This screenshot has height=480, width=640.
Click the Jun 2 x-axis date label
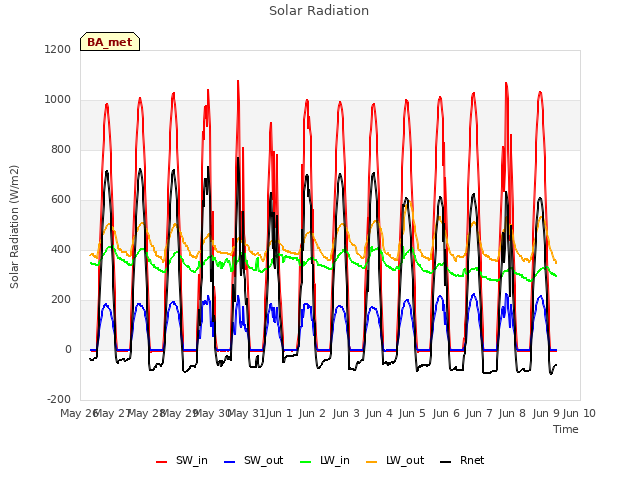coord(312,413)
